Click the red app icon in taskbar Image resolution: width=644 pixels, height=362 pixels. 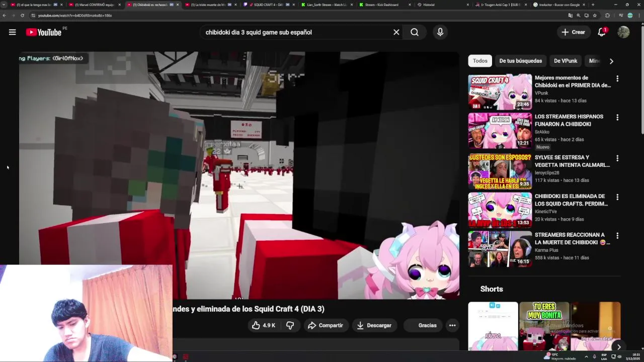coord(186,357)
